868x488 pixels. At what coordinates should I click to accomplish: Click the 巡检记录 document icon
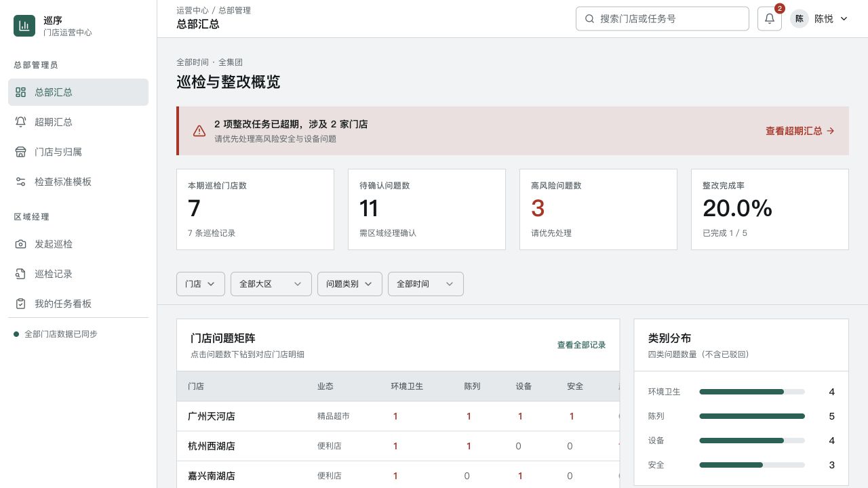(x=20, y=274)
